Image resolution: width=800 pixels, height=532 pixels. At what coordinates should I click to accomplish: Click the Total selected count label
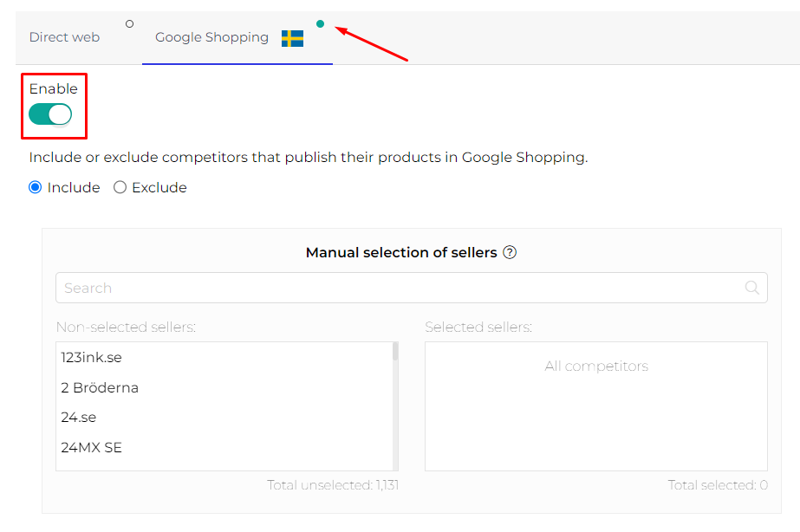click(x=718, y=485)
